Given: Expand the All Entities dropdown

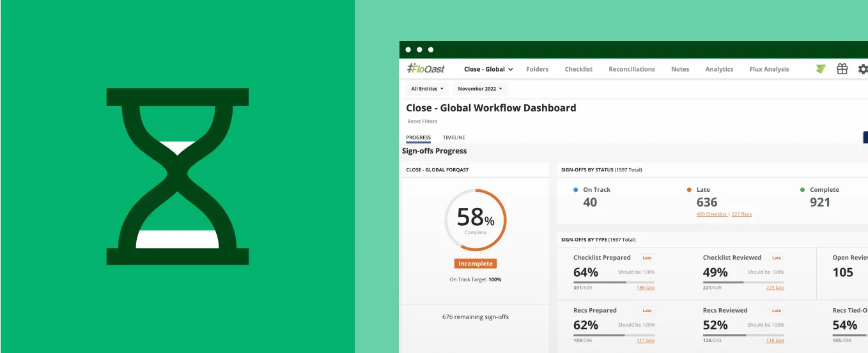Looking at the screenshot, I should (x=428, y=89).
